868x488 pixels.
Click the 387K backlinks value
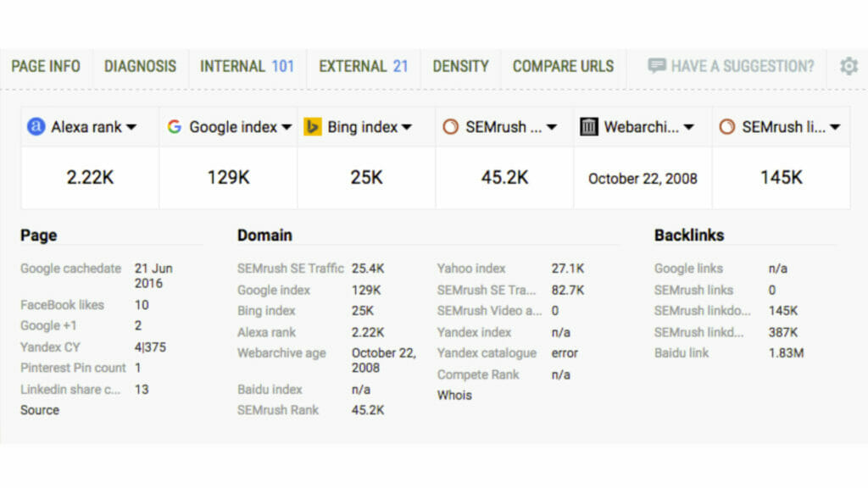click(783, 332)
